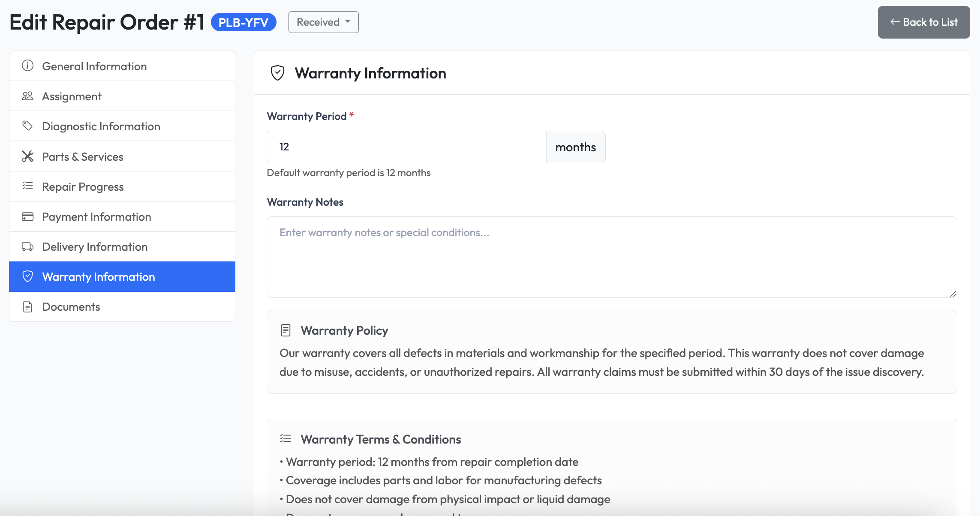
Task: Click the General Information info icon
Action: tap(27, 66)
